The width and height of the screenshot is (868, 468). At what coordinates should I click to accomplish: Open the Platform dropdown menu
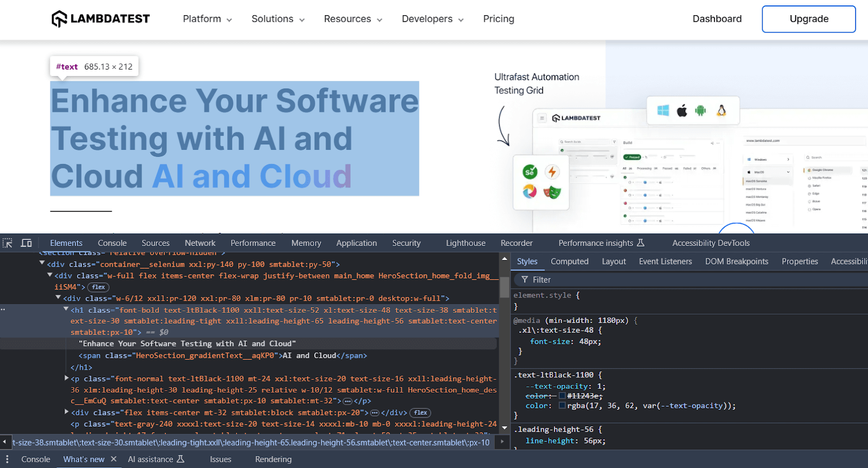[x=207, y=19]
